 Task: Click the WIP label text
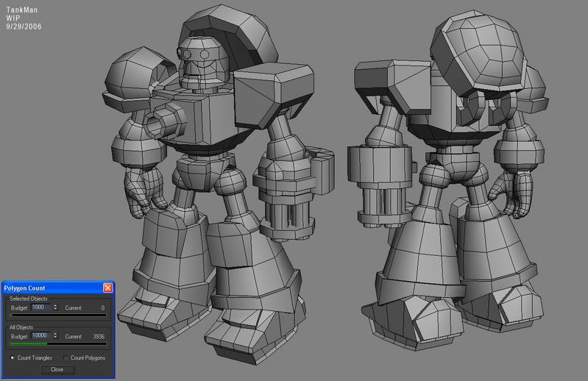tap(13, 18)
